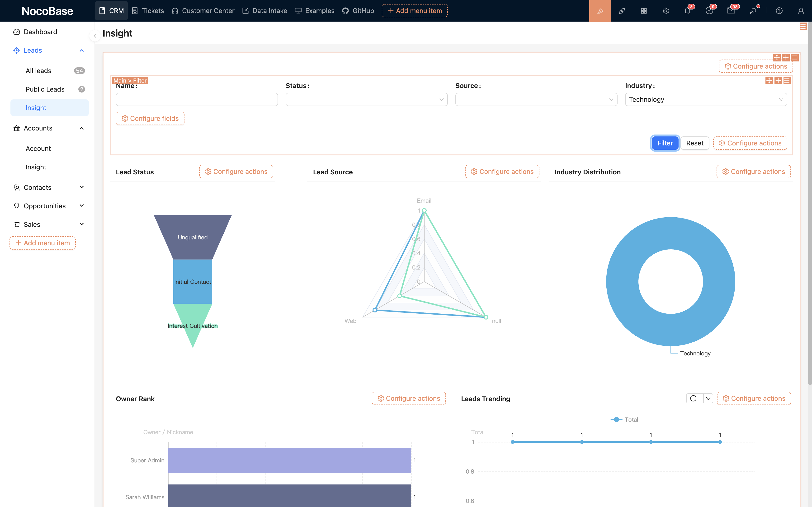The image size is (812, 507).
Task: Click into the Name filter input
Action: 197,100
